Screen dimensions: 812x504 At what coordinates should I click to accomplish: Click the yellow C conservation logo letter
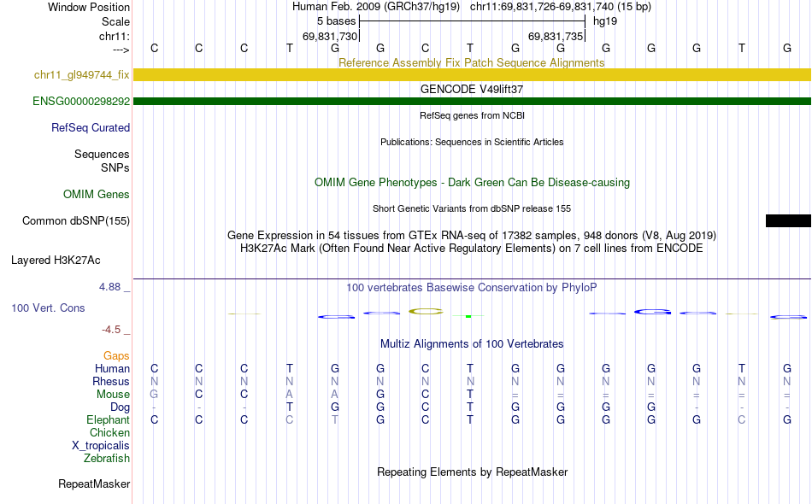[426, 312]
